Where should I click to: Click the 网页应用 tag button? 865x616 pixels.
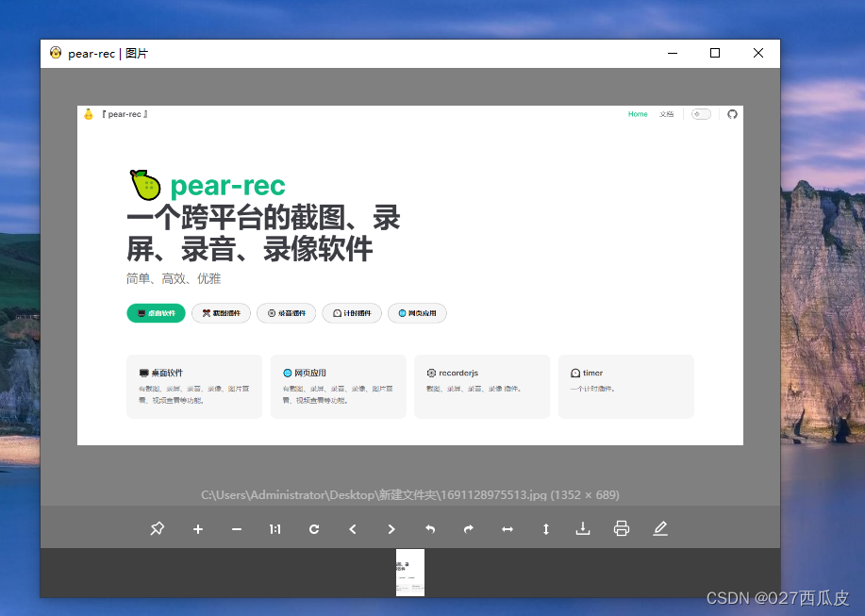tap(417, 312)
